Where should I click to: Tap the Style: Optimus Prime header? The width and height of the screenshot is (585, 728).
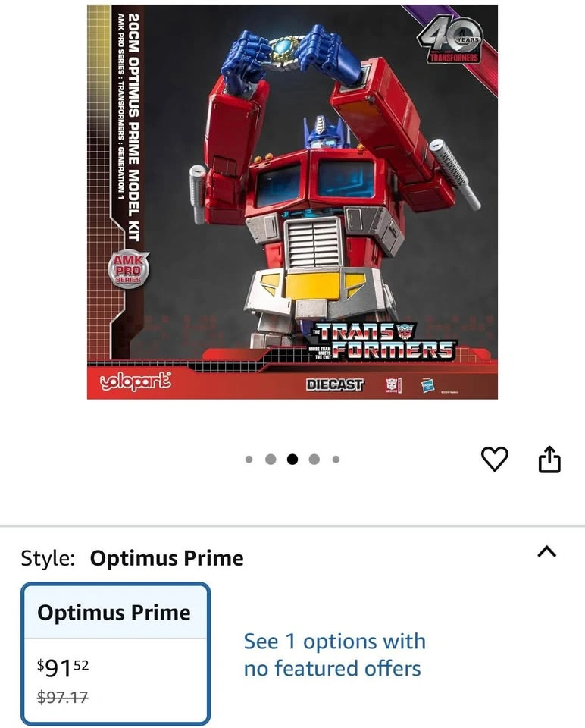[x=132, y=558]
